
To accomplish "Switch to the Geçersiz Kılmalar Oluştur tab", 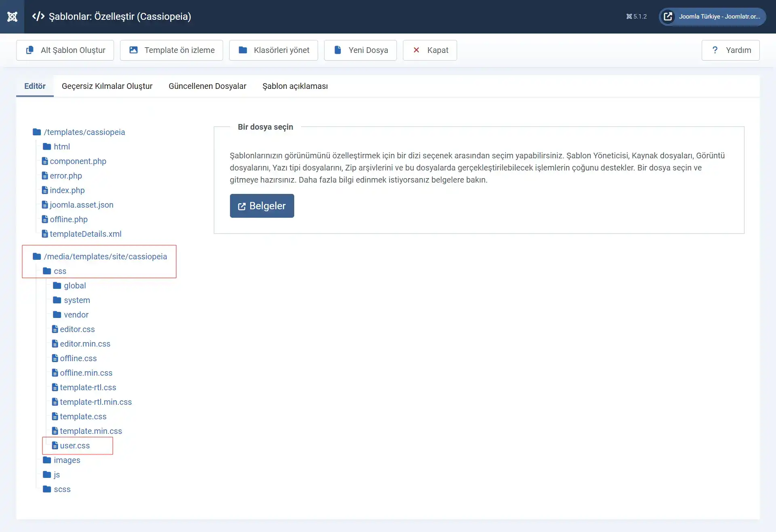I will click(107, 86).
